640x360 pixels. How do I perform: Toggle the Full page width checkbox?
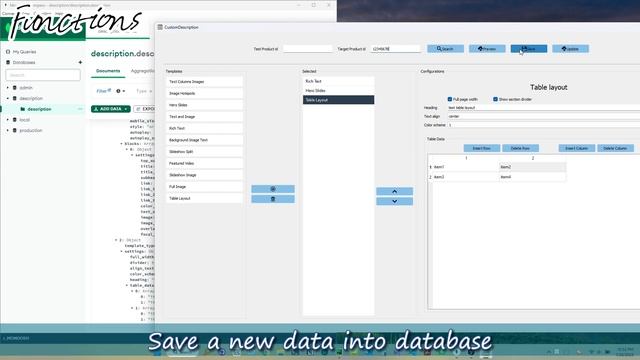pos(450,99)
